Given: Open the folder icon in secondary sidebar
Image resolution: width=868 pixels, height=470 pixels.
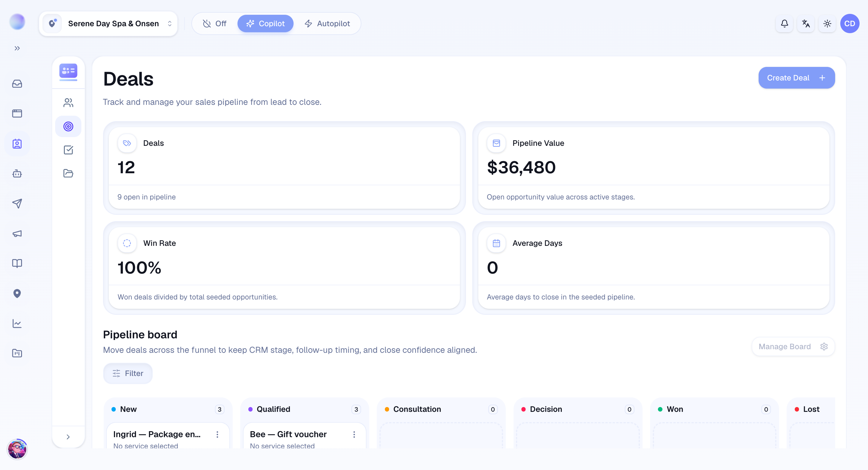Looking at the screenshot, I should click(68, 173).
